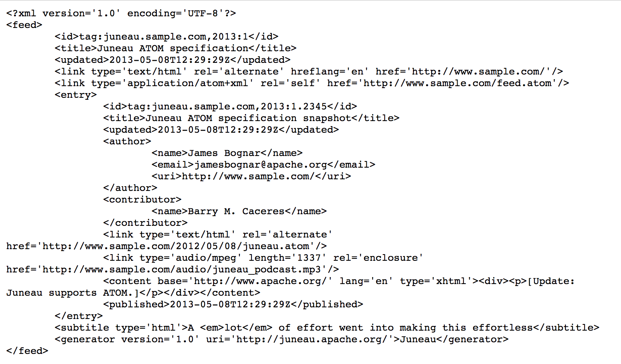Open the juneau_podcast.mp3 enclosure URL
This screenshot has height=364, width=621.
coord(182,269)
